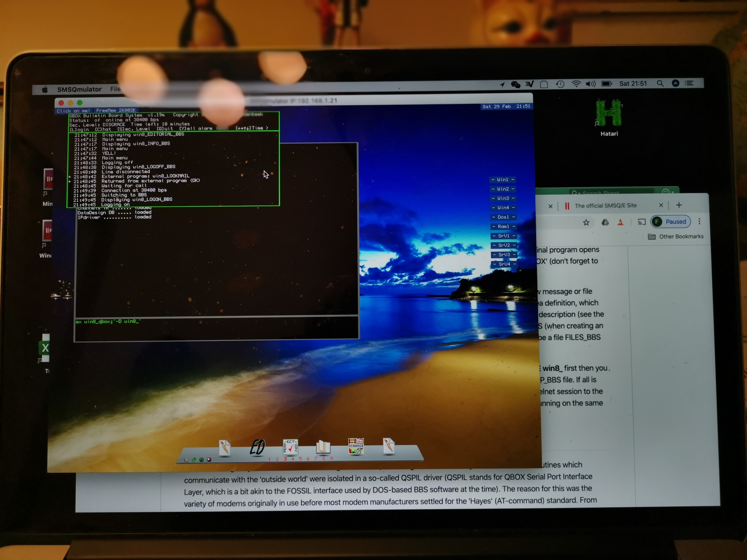Open the Wi-Fi status icon in the menu bar
747x560 pixels.
[x=576, y=84]
